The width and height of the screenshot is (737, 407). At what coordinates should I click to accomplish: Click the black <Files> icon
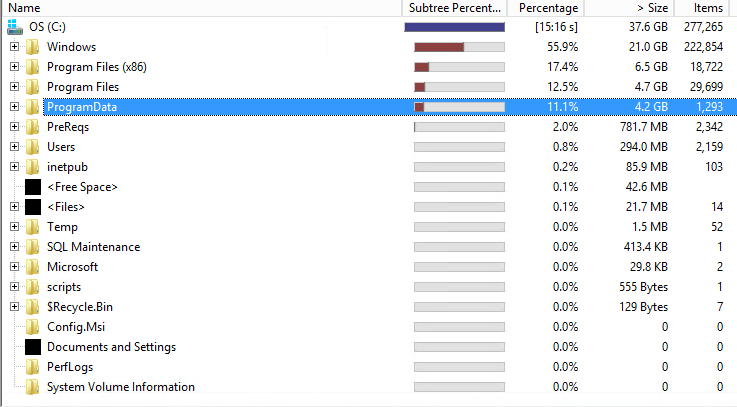33,207
